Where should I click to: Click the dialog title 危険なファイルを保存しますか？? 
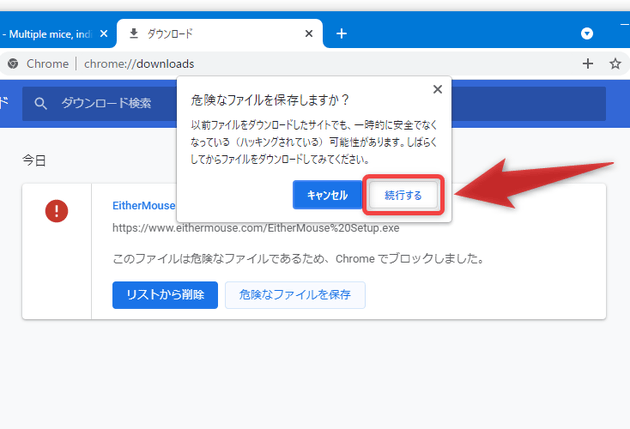270,100
